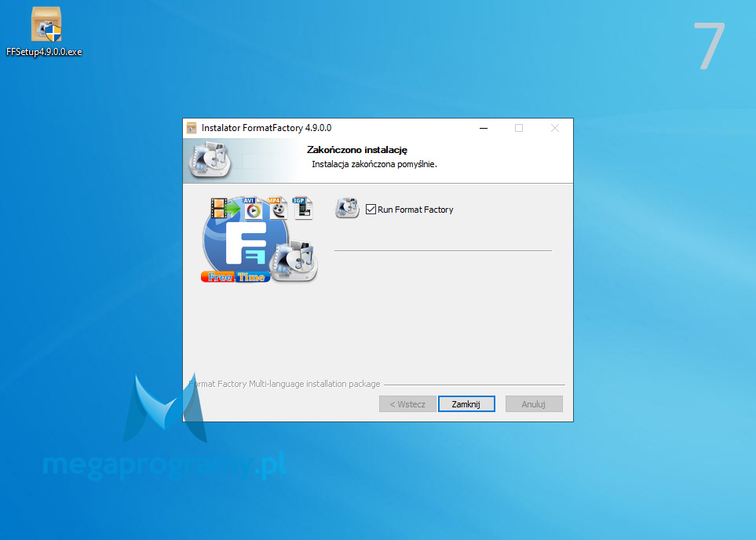Click "Format Factory Multi-language installation package" text
Viewport: 756px width, 540px height.
coord(284,384)
